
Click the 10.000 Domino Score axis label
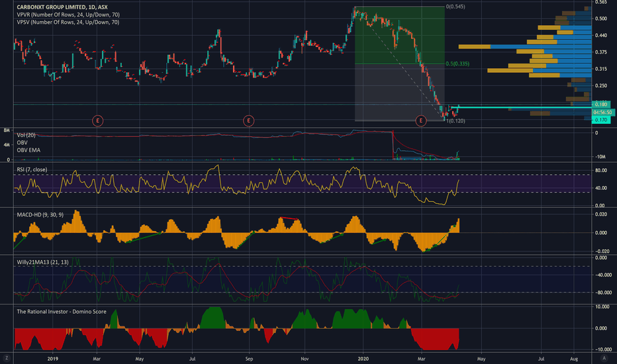point(603,306)
